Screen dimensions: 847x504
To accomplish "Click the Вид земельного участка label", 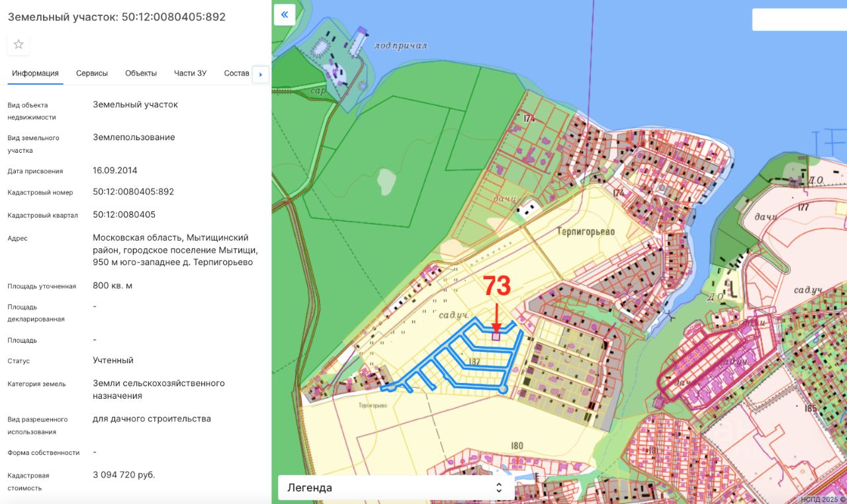I will point(33,144).
